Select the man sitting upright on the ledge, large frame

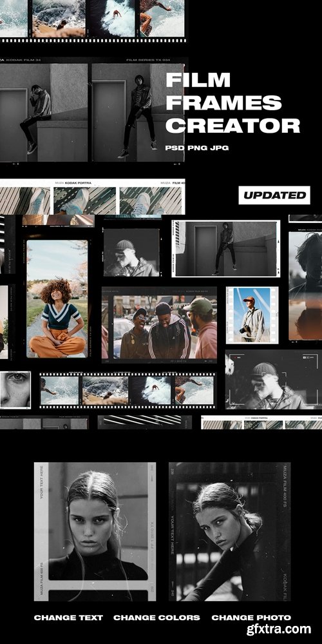click(x=137, y=113)
